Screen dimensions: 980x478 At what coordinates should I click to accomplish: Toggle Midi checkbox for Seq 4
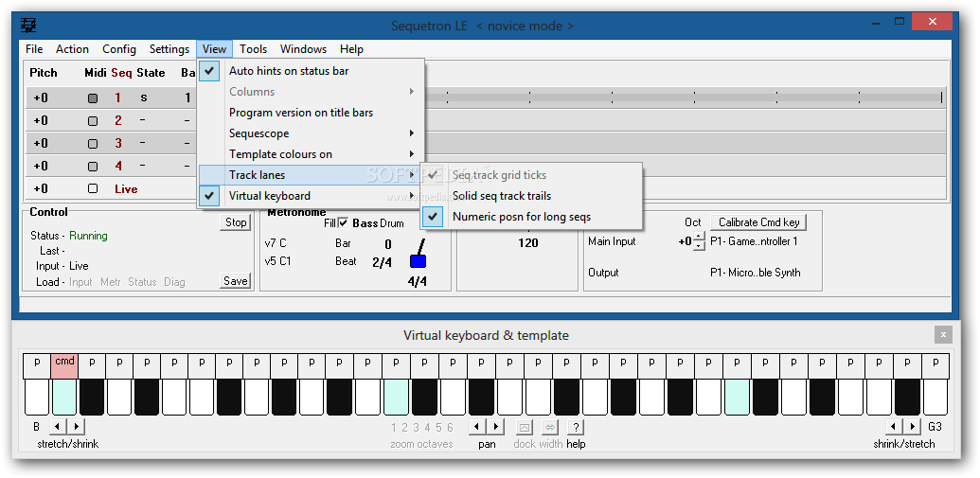pyautogui.click(x=93, y=167)
